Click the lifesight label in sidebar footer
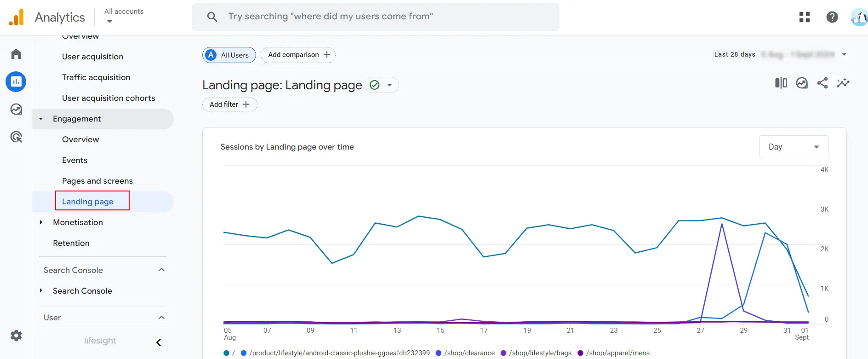 [x=100, y=341]
